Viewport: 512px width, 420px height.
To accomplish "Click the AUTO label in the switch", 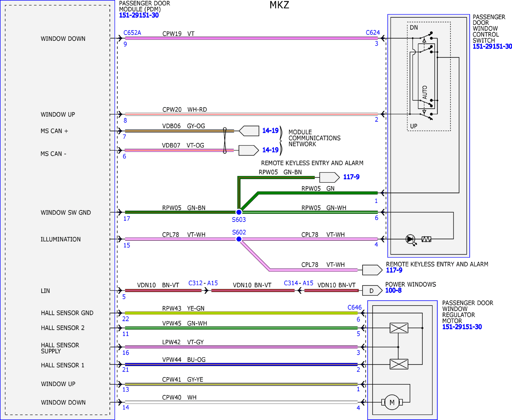I will (x=425, y=92).
